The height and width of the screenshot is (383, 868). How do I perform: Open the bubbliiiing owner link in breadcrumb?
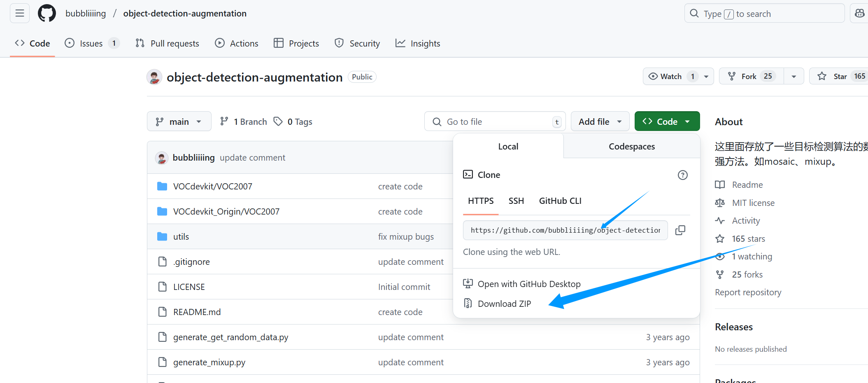click(86, 13)
